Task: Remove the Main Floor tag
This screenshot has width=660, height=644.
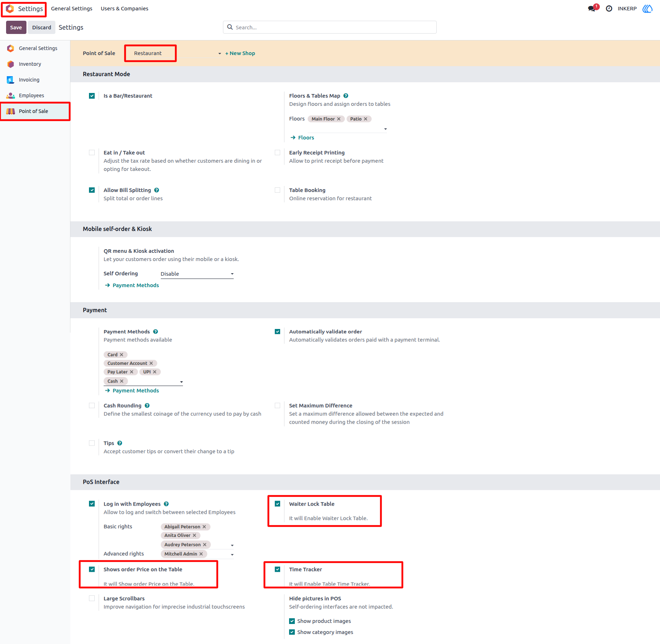Action: tap(339, 119)
